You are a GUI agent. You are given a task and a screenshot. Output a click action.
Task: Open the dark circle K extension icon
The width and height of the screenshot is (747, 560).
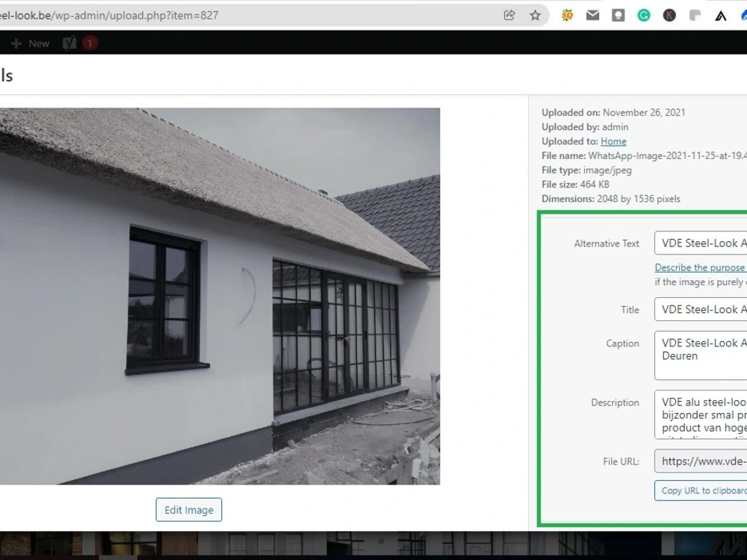[x=669, y=15]
